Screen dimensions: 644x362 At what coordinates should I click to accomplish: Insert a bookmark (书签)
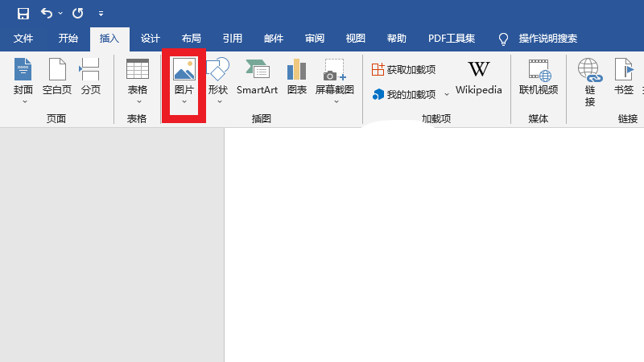point(624,77)
